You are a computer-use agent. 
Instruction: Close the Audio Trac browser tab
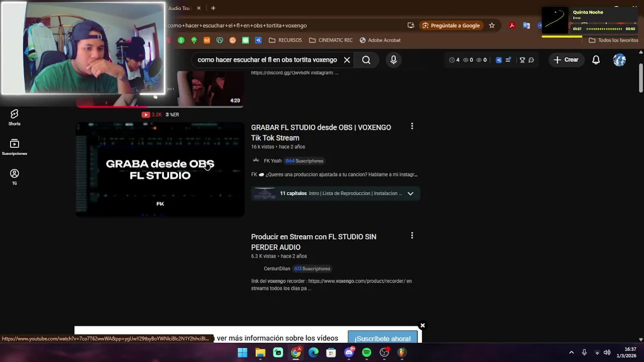click(199, 8)
